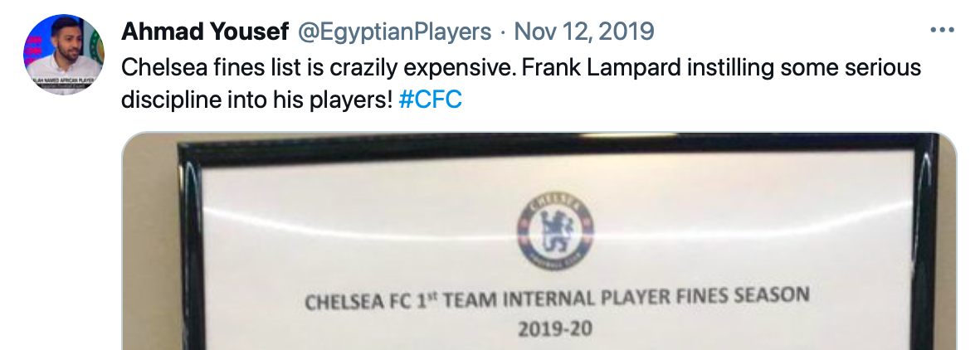Click "discipline into his players!" in the tweet
This screenshot has height=350, width=980.
tap(256, 100)
